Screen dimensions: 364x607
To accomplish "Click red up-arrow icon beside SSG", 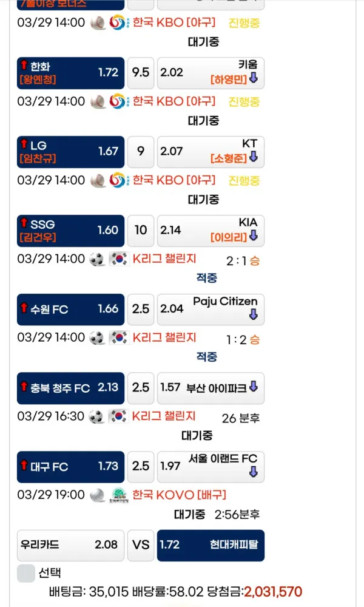I will (24, 223).
